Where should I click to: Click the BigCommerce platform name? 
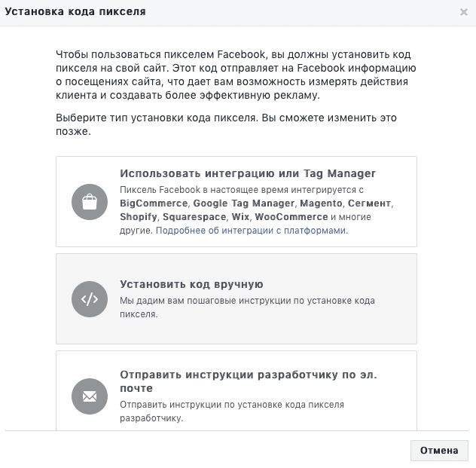tap(154, 203)
